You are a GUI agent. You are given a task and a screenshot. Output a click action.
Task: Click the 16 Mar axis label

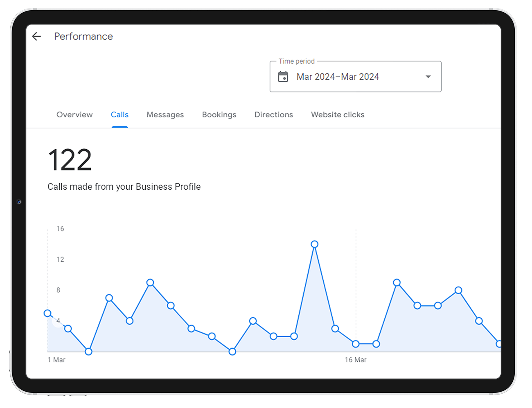(x=355, y=360)
